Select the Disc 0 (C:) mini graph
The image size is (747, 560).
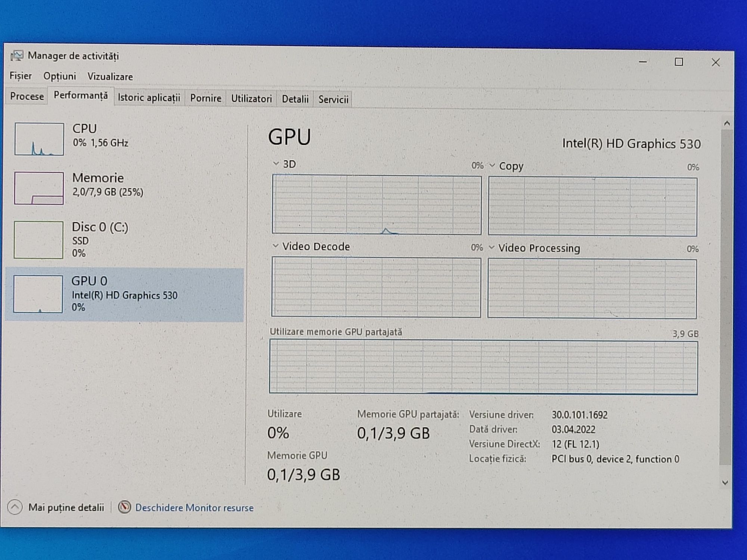(x=38, y=240)
